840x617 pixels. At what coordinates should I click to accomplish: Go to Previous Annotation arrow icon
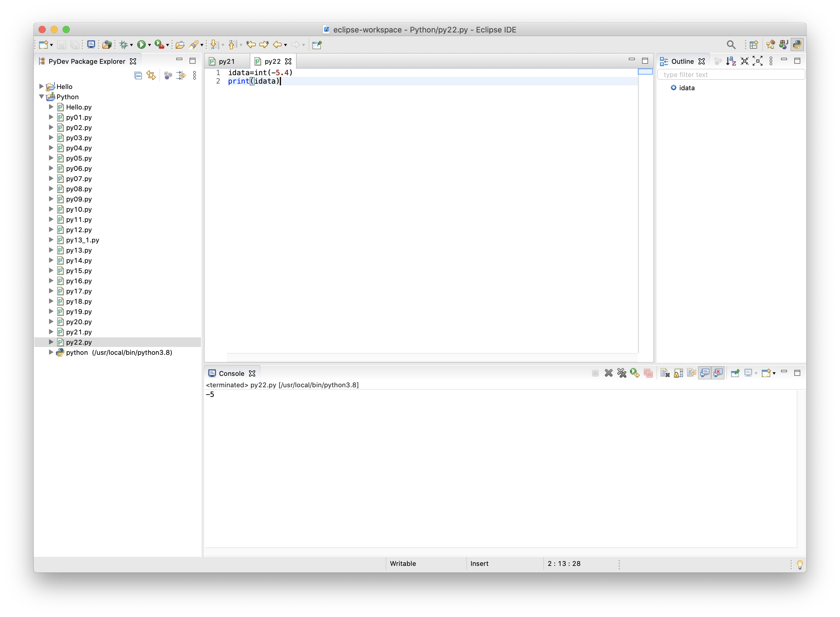click(232, 45)
